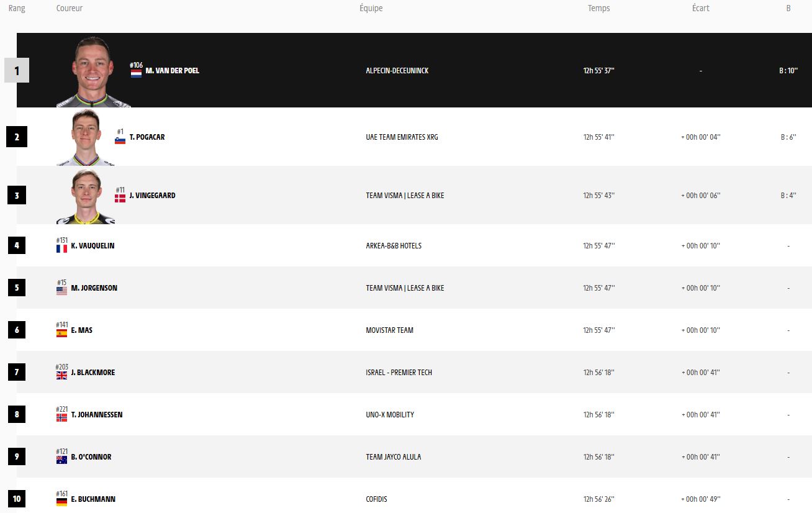Open T. Pogacar's rider portrait
The image size is (812, 513).
[x=85, y=137]
